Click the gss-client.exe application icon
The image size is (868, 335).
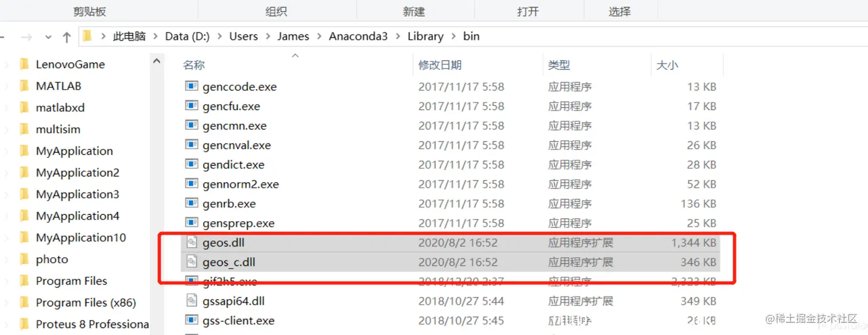(191, 320)
